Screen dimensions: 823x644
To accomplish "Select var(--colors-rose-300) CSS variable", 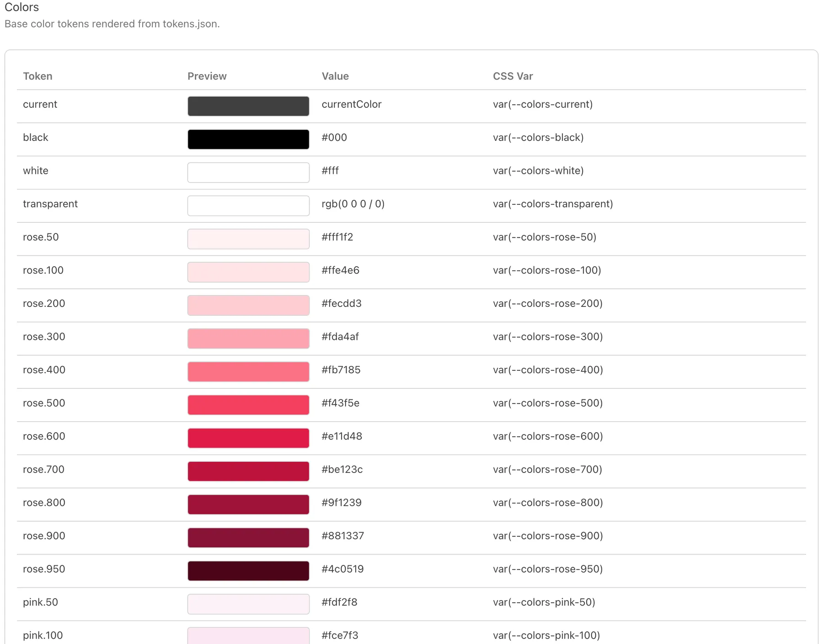I will point(548,337).
